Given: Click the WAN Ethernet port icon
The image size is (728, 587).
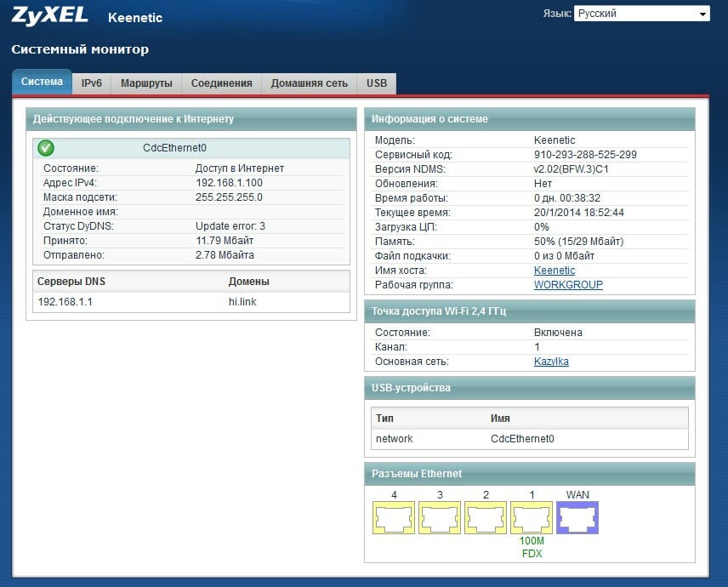Looking at the screenshot, I should [577, 517].
